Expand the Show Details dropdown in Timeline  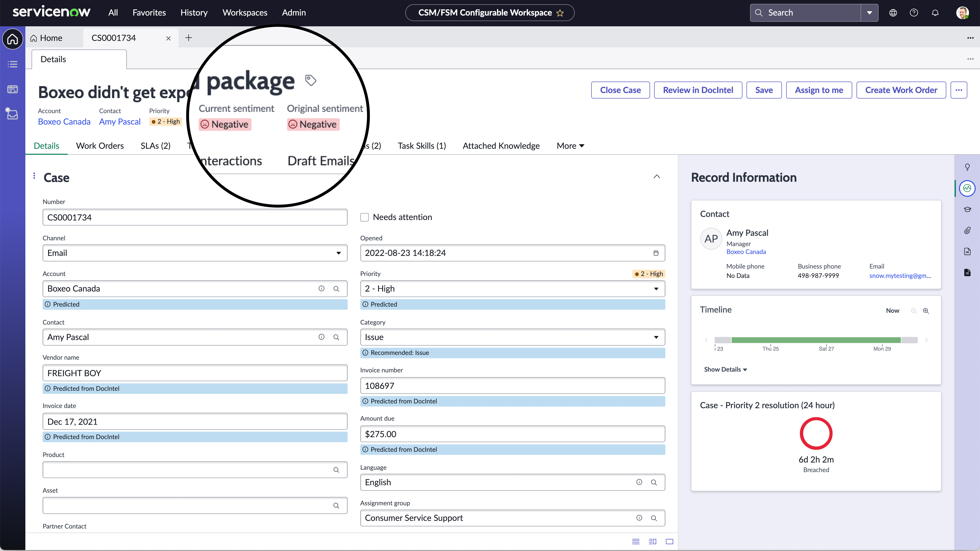tap(724, 369)
